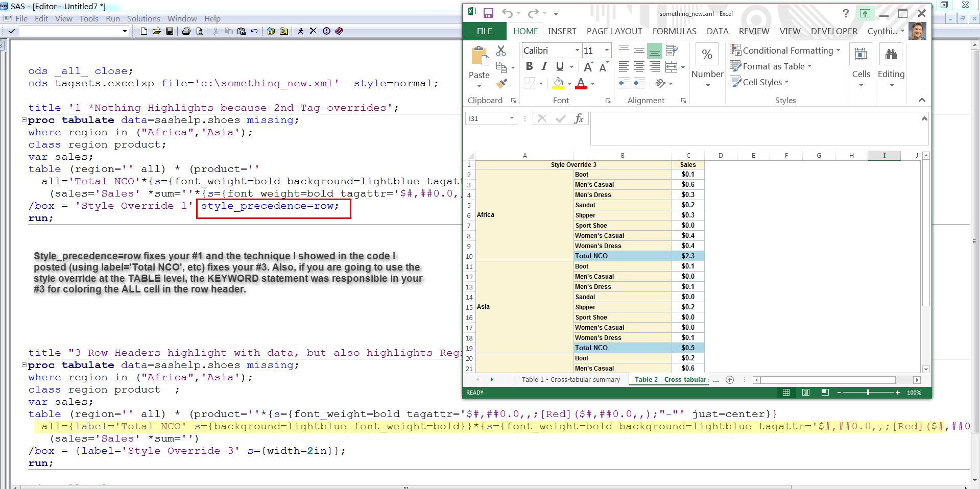Switch to the FORMULAS ribbon tab

point(674,31)
